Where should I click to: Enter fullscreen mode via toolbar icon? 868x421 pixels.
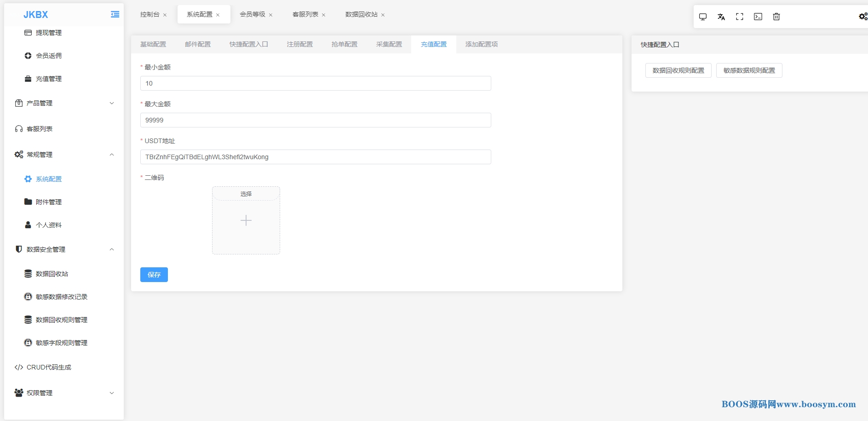(739, 17)
